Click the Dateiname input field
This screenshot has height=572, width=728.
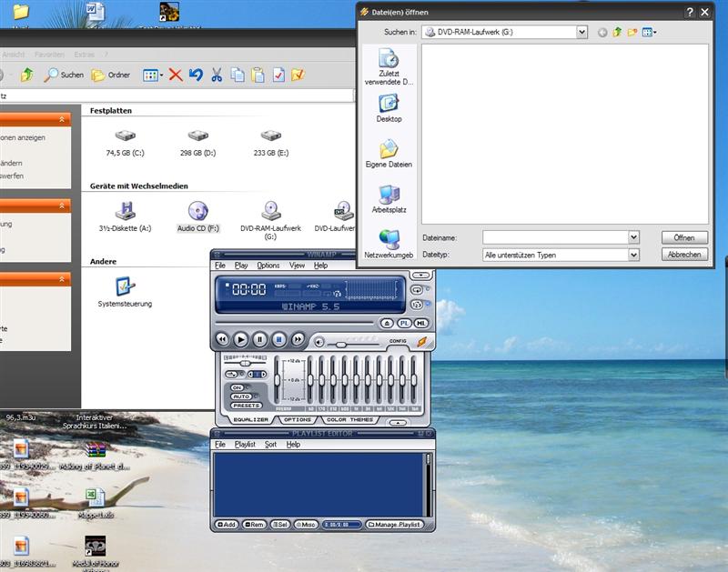pyautogui.click(x=556, y=237)
